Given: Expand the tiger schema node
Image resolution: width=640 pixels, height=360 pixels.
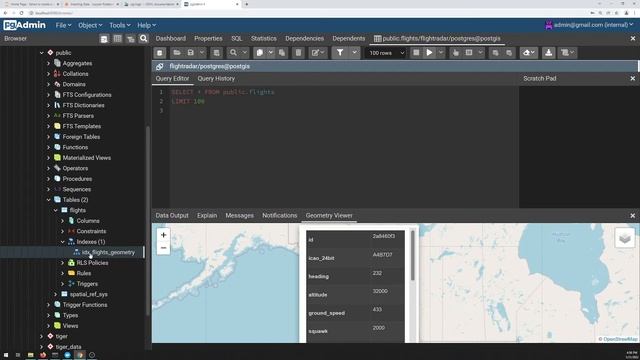Looking at the screenshot, I should pyautogui.click(x=42, y=336).
